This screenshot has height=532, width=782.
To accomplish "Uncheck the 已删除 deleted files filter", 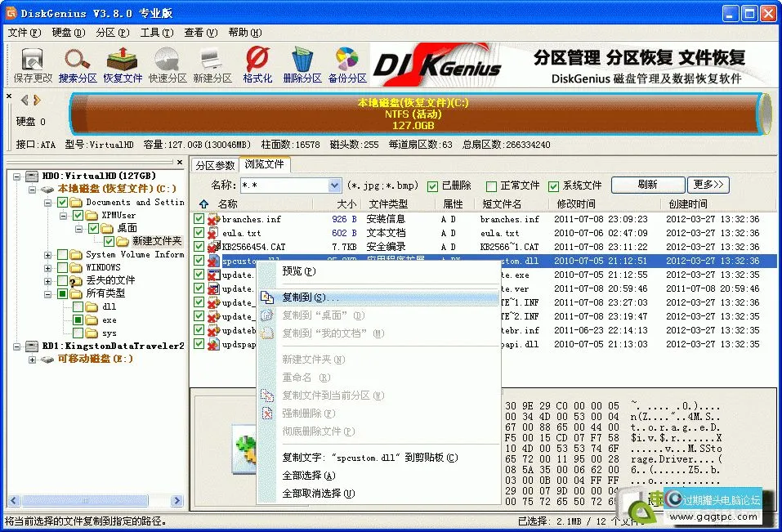I will tap(434, 186).
